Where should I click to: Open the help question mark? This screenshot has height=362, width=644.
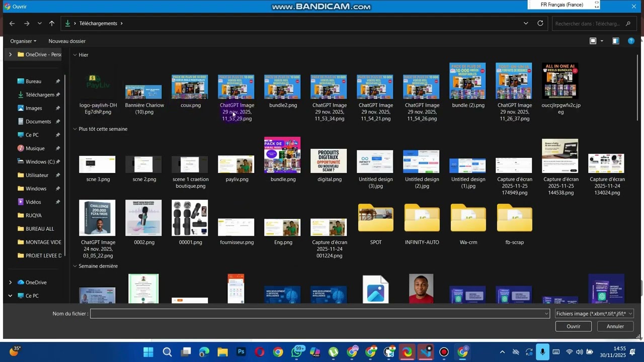coord(631,41)
